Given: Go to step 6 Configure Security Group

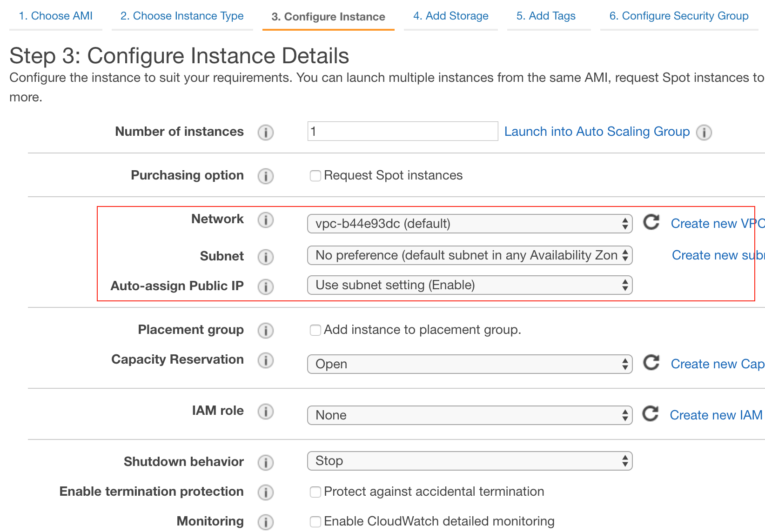Looking at the screenshot, I should pyautogui.click(x=679, y=16).
